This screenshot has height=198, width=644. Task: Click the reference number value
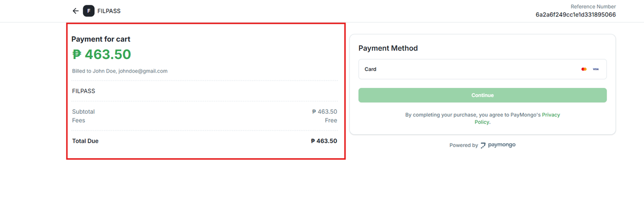(x=575, y=14)
